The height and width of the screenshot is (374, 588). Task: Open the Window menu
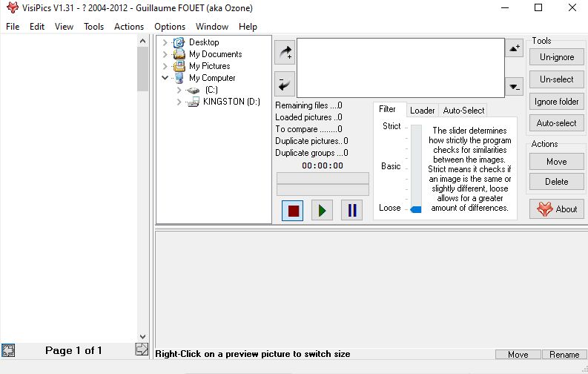click(x=212, y=27)
